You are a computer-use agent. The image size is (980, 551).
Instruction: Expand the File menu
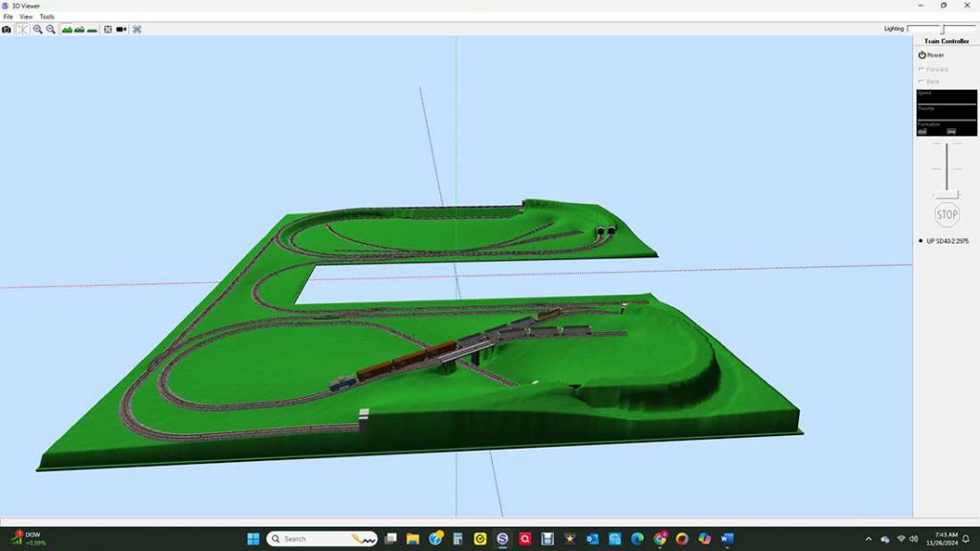click(x=9, y=16)
